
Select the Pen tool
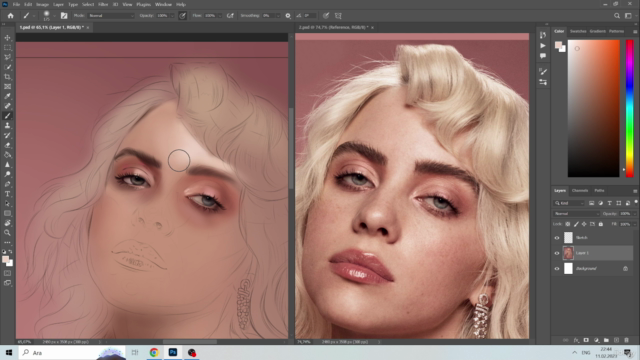[x=7, y=184]
